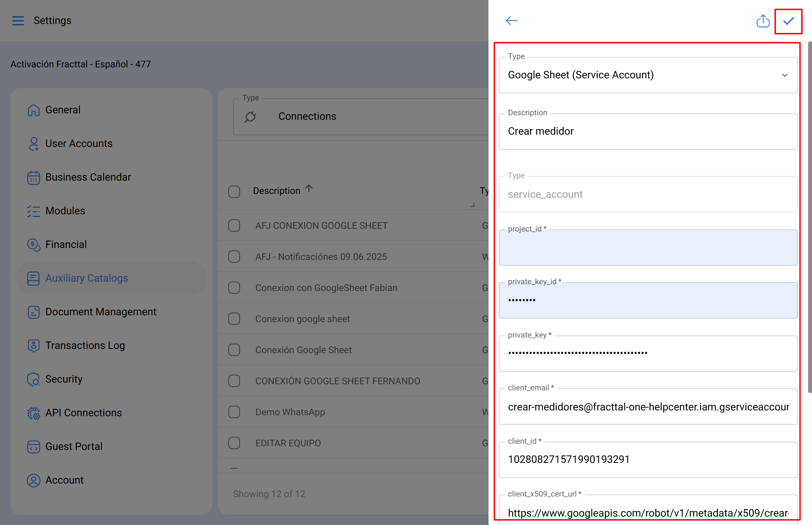
Task: Switch to the Auxiliary Catalogs section
Action: [87, 278]
